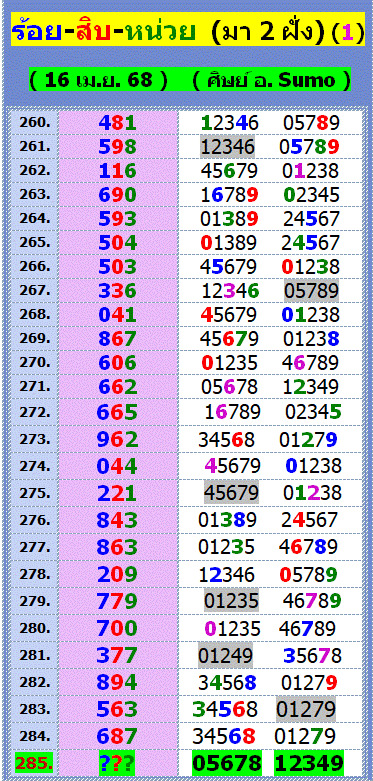Select row number 270.

click(x=35, y=362)
